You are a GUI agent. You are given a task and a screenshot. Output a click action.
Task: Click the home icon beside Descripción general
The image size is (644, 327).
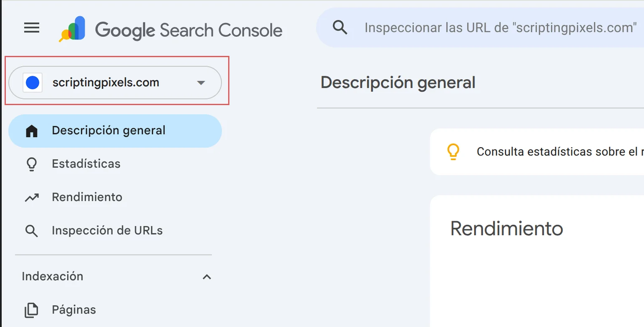(x=32, y=131)
